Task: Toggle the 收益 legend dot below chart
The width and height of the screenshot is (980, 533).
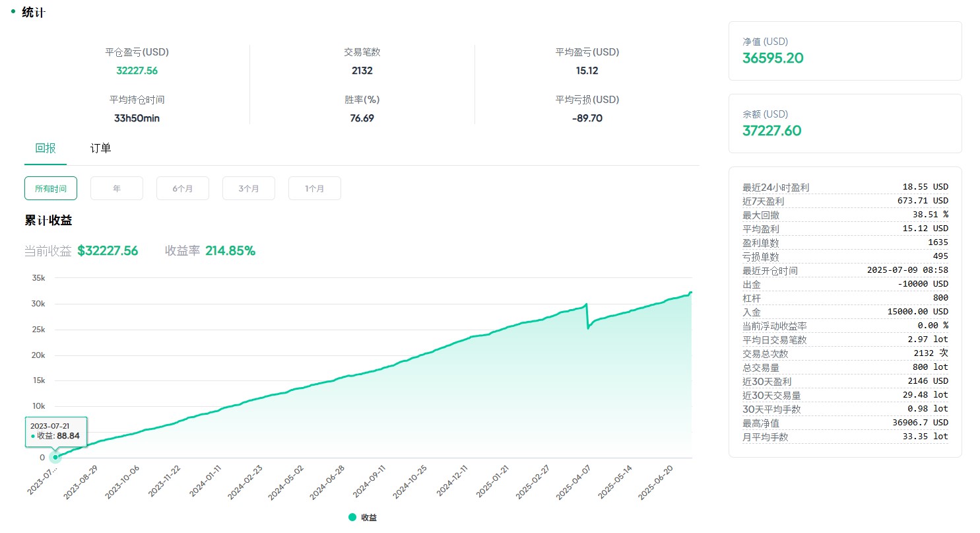Action: tap(352, 518)
